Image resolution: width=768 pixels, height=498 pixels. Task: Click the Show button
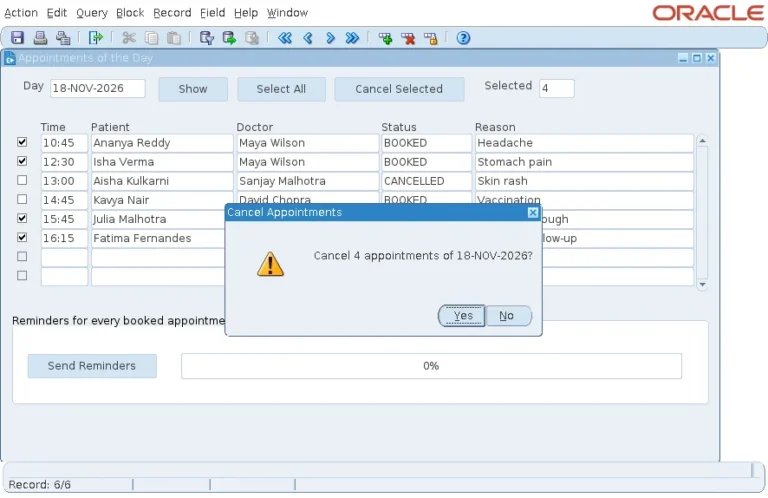[193, 89]
